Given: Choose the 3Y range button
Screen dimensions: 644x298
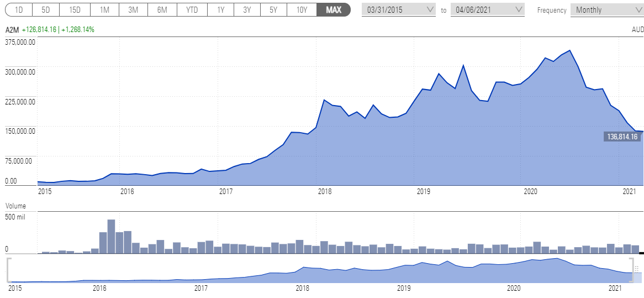Looking at the screenshot, I should [247, 10].
